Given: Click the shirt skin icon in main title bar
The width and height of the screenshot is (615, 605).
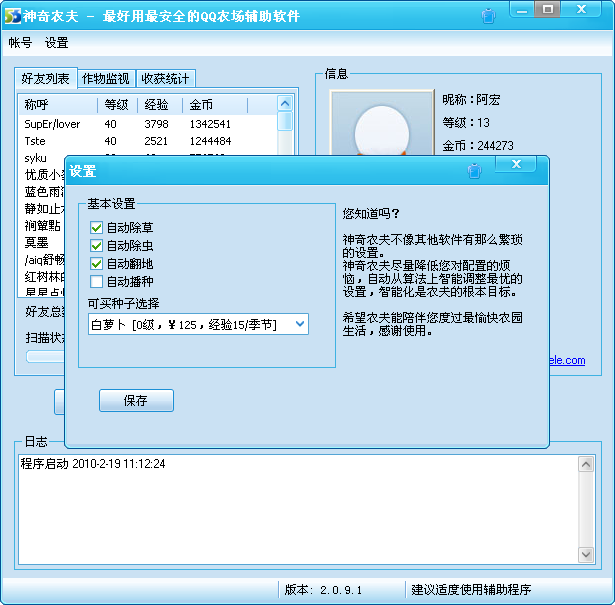Looking at the screenshot, I should tap(488, 16).
